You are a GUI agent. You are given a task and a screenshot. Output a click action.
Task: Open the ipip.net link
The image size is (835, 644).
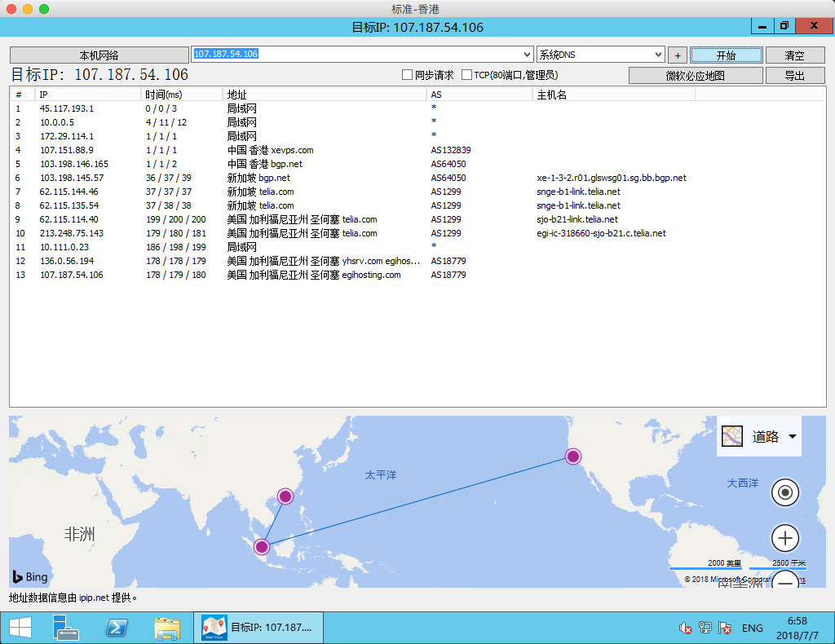pyautogui.click(x=94, y=598)
